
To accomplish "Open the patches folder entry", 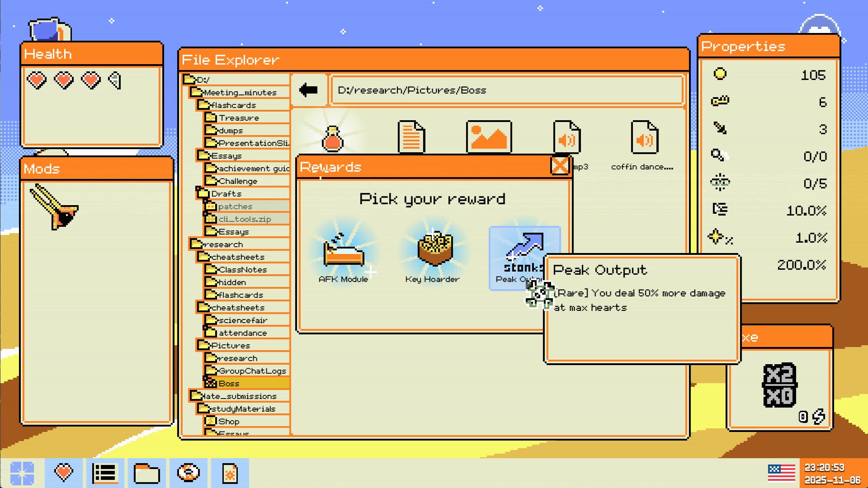I will coord(235,206).
